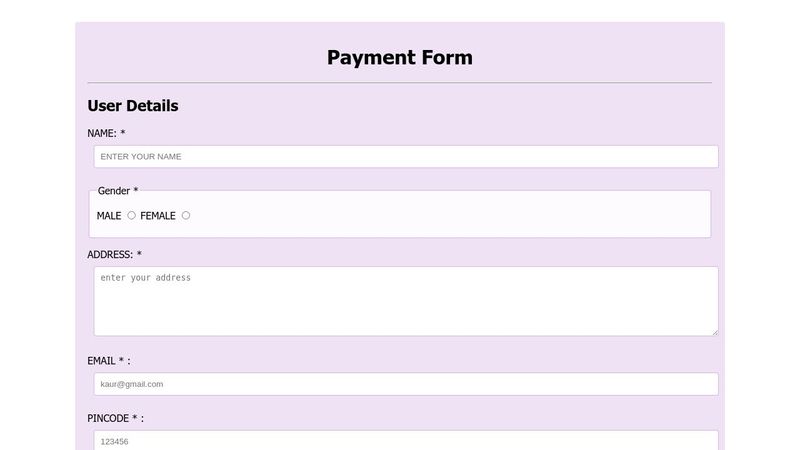Click the PINCODE input field

[405, 441]
